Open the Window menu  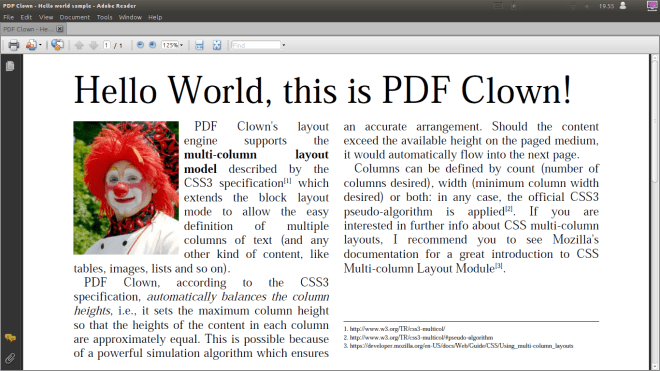(x=130, y=17)
